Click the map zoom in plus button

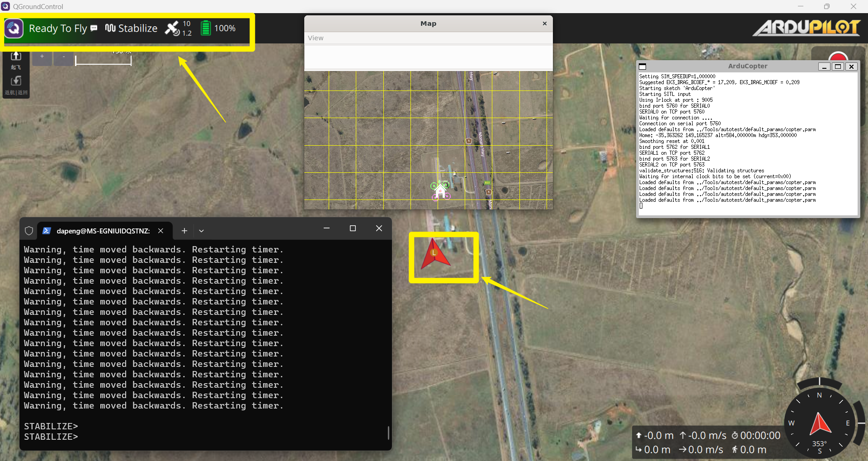[x=42, y=57]
